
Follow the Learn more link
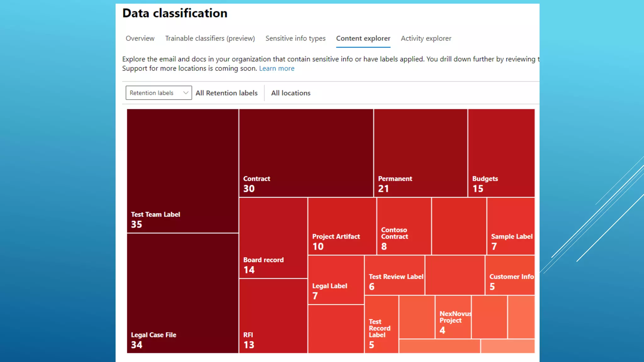pos(276,69)
